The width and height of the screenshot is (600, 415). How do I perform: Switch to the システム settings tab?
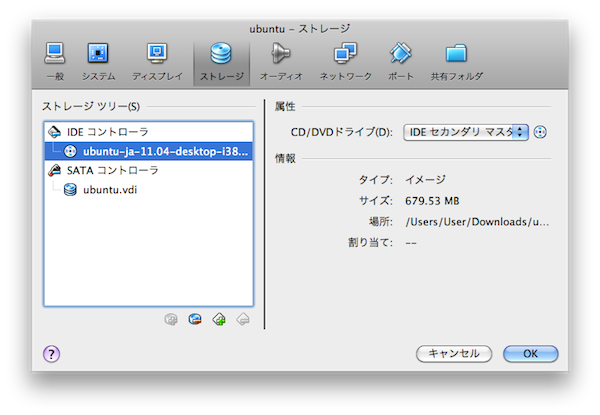pyautogui.click(x=98, y=62)
